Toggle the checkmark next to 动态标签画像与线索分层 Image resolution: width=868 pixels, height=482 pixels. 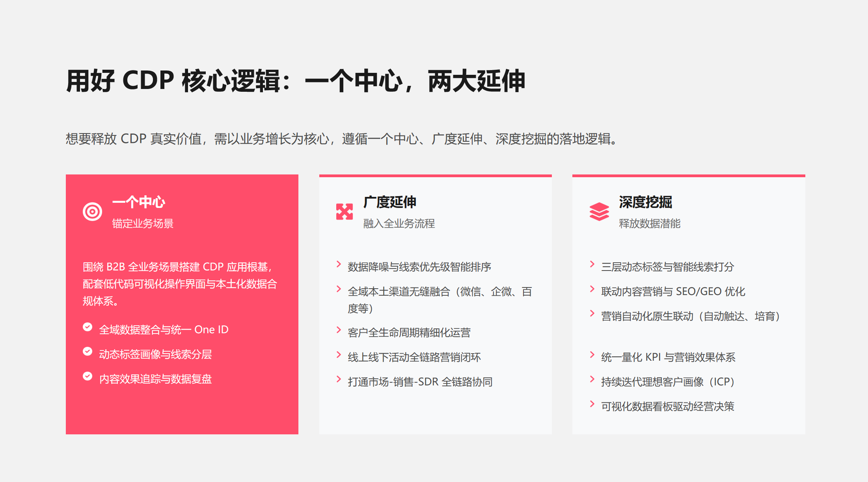coord(87,352)
